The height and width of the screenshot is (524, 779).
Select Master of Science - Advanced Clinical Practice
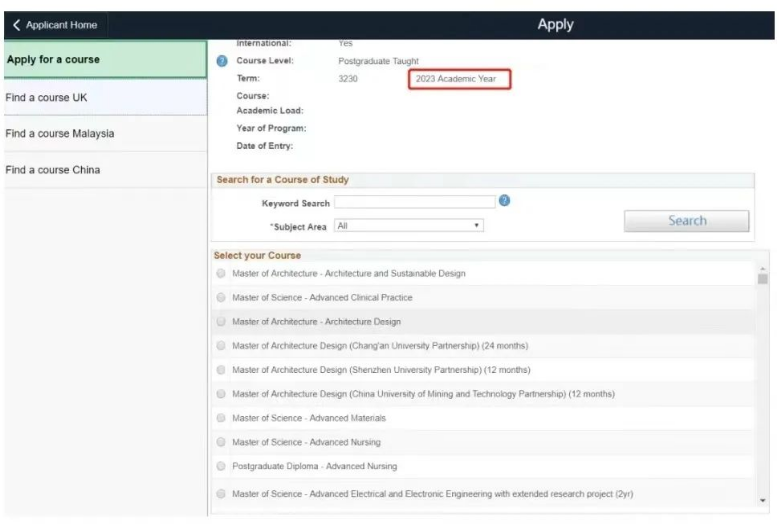pos(221,297)
